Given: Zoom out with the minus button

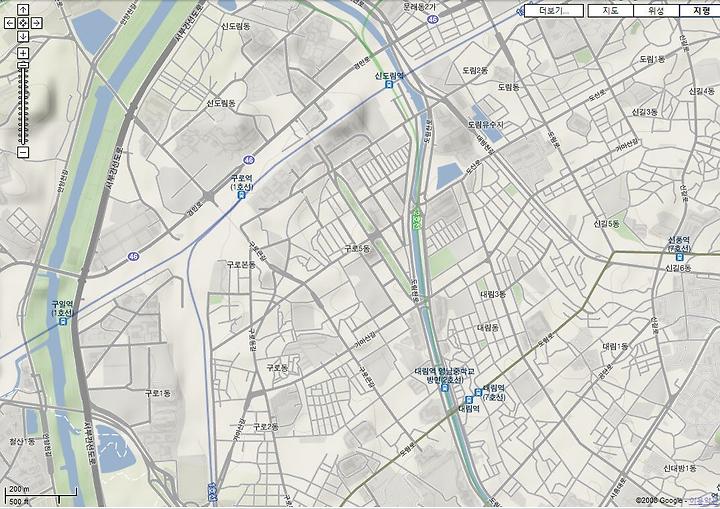Looking at the screenshot, I should tap(23, 152).
